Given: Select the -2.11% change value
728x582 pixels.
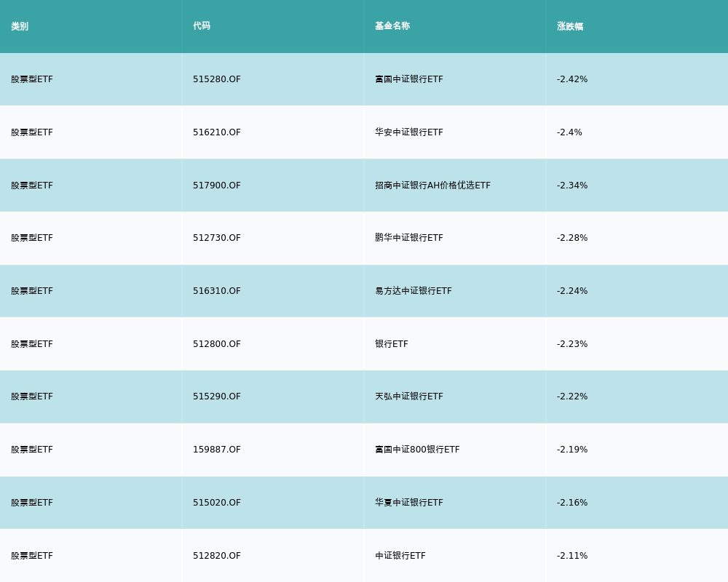Looking at the screenshot, I should tap(572, 556).
